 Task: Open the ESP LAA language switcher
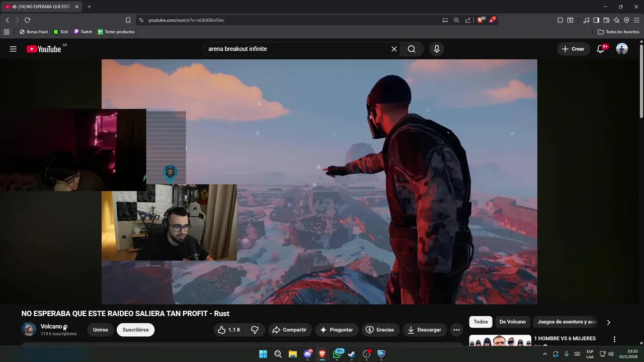tap(590, 354)
